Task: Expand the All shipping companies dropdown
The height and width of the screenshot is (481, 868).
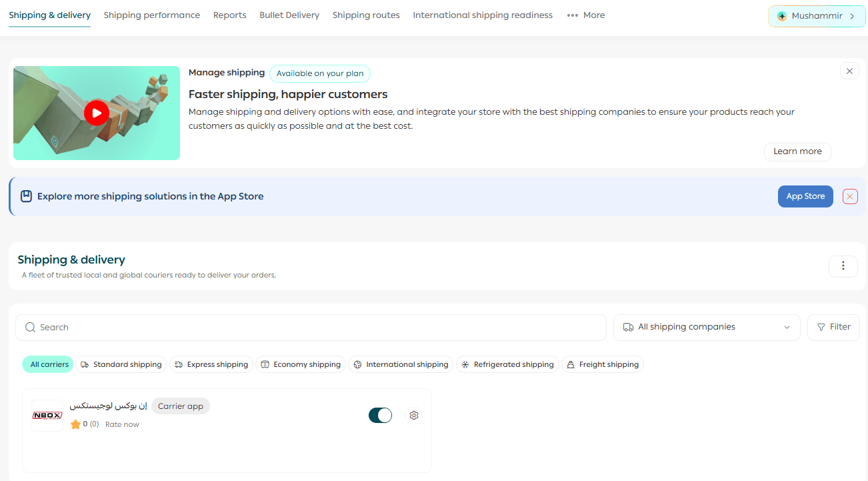Action: click(707, 327)
